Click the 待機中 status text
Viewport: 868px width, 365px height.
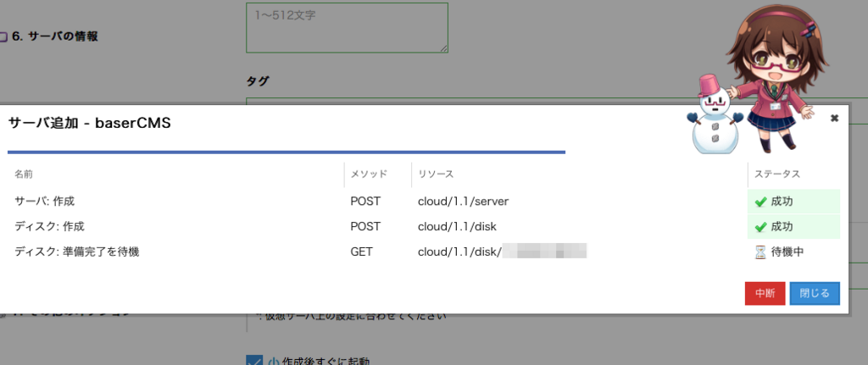(787, 252)
